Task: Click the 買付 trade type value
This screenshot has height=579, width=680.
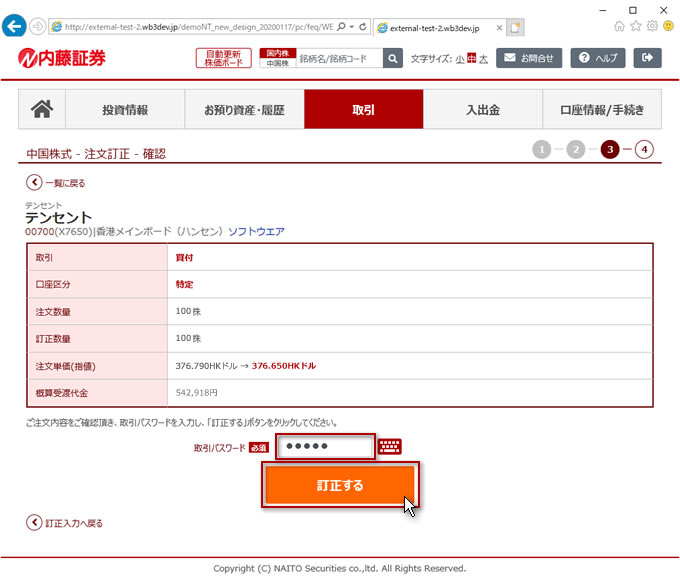Action: pos(184,258)
